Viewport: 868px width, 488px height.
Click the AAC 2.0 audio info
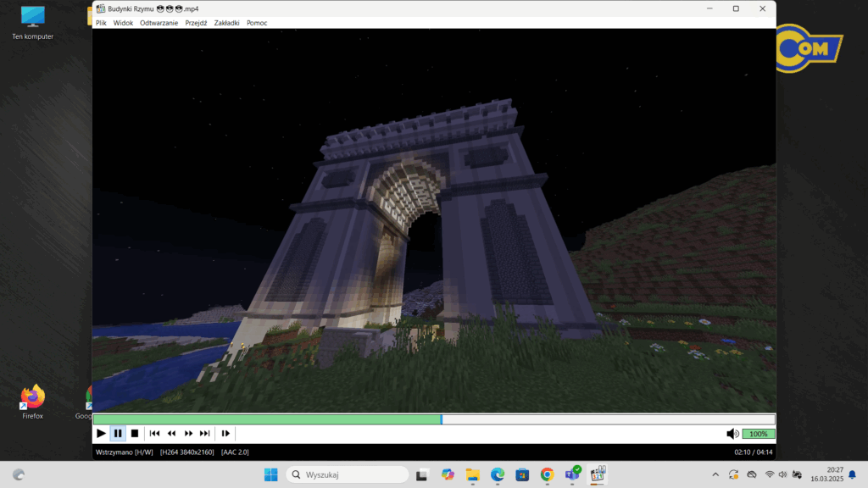(235, 452)
